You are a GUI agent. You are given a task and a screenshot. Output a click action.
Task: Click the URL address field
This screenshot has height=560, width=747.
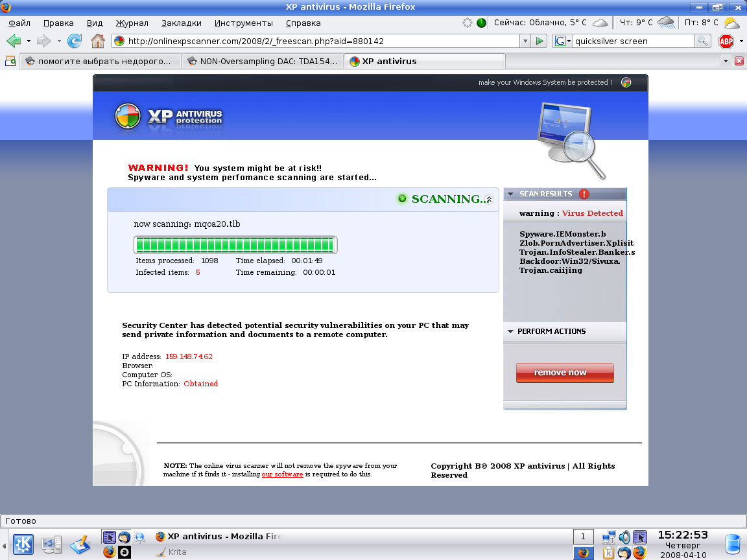point(315,41)
